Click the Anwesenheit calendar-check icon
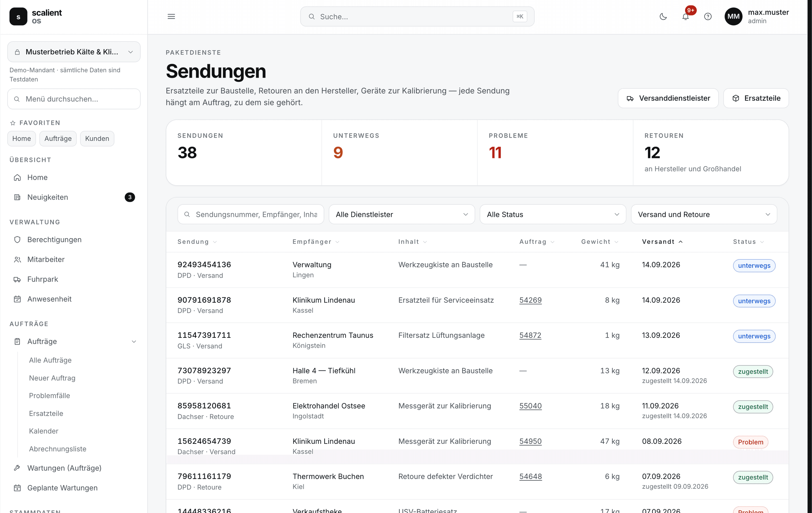The width and height of the screenshot is (812, 513). [17, 299]
